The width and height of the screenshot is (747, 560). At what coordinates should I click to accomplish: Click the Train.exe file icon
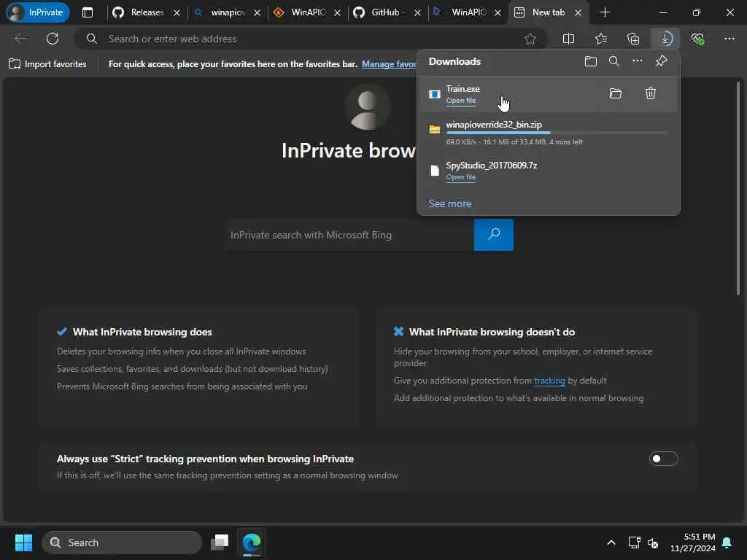click(x=435, y=94)
